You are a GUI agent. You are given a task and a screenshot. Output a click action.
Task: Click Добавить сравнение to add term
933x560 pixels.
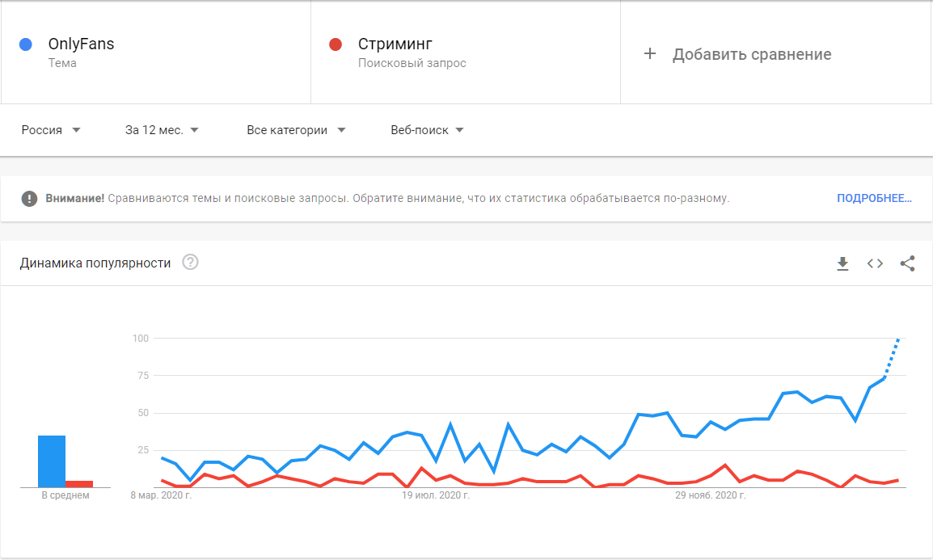752,54
